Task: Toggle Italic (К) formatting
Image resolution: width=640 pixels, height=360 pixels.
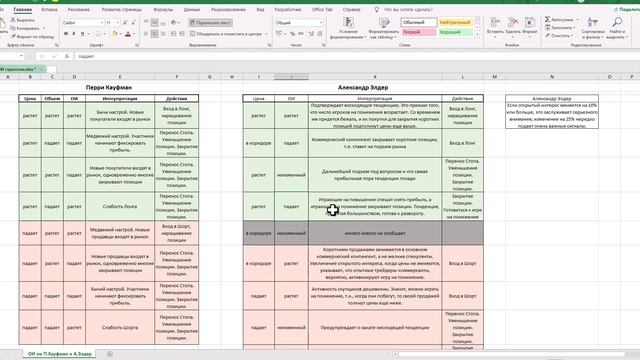Action: click(74, 34)
